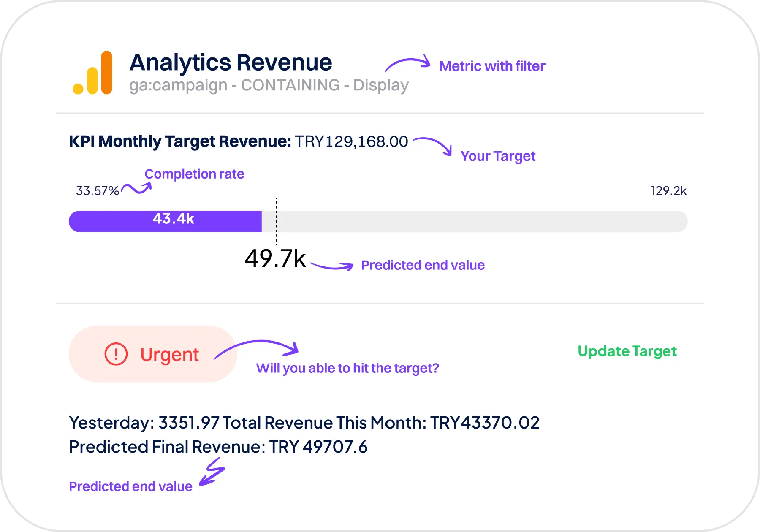
Task: Click the 129.2k target label above the bar
Action: [668, 191]
